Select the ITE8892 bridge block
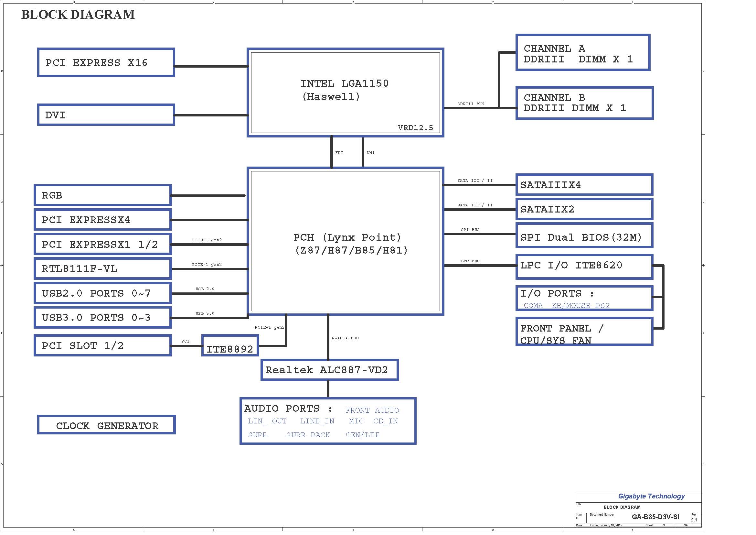Screen dimensions: 756x535 click(x=230, y=346)
